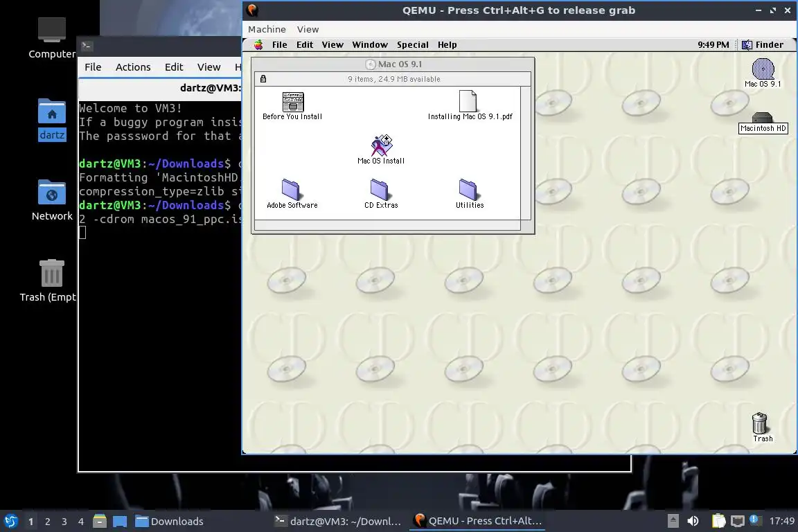Click the taskbar start menu icon
The width and height of the screenshot is (798, 532).
click(x=10, y=522)
